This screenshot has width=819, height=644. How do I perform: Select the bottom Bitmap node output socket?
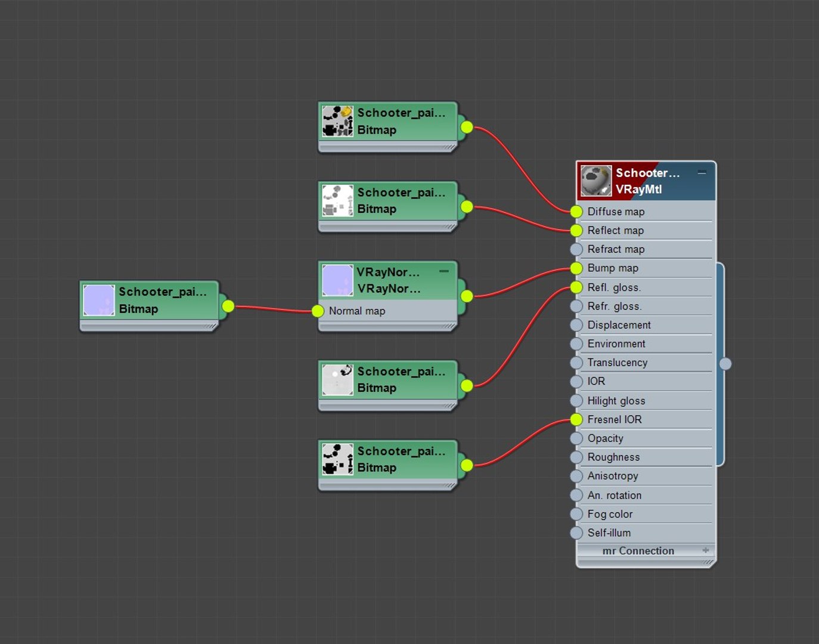click(x=467, y=465)
